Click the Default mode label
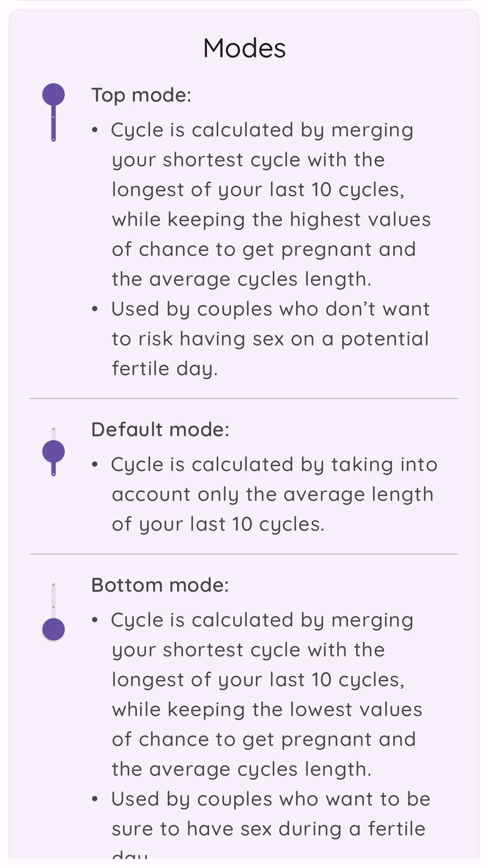The height and width of the screenshot is (868, 488). [160, 429]
